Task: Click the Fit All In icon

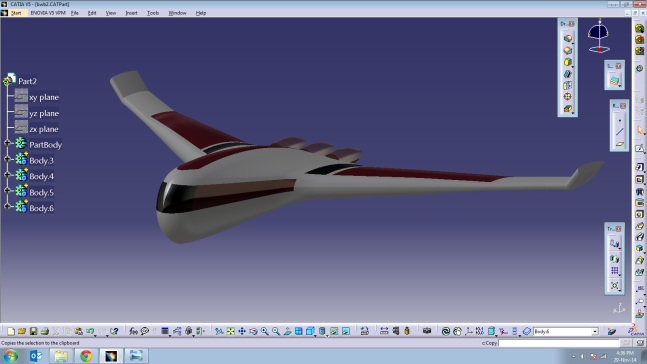Action: click(x=231, y=331)
